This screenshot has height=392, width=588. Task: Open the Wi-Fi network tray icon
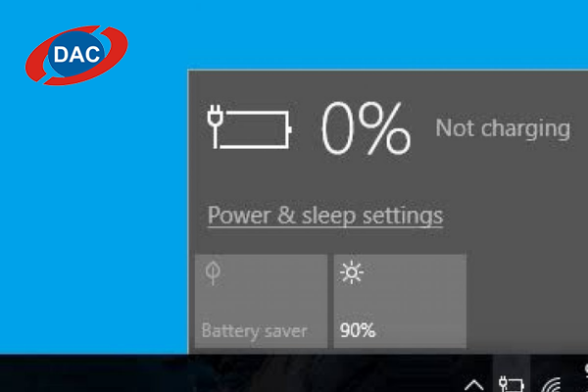click(x=552, y=384)
